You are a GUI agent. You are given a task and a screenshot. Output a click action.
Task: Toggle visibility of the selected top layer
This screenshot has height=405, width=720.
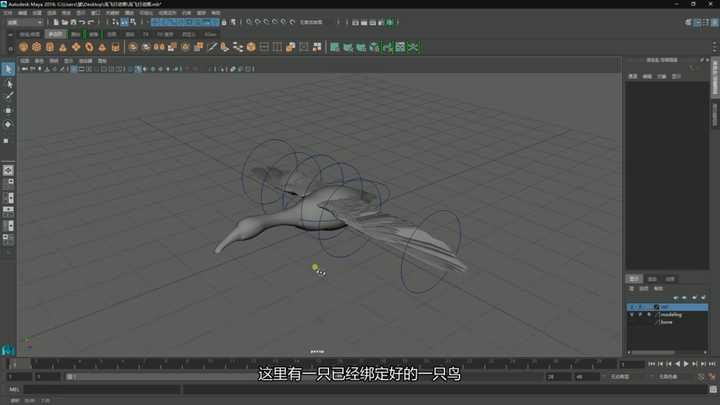coord(632,307)
